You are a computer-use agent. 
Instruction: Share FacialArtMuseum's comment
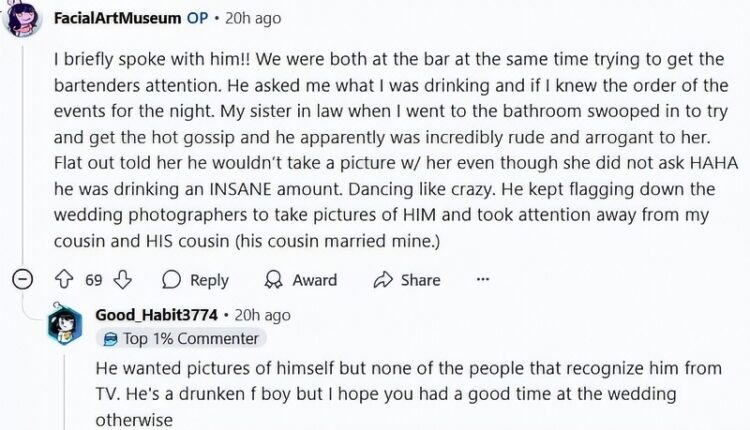pyautogui.click(x=407, y=280)
